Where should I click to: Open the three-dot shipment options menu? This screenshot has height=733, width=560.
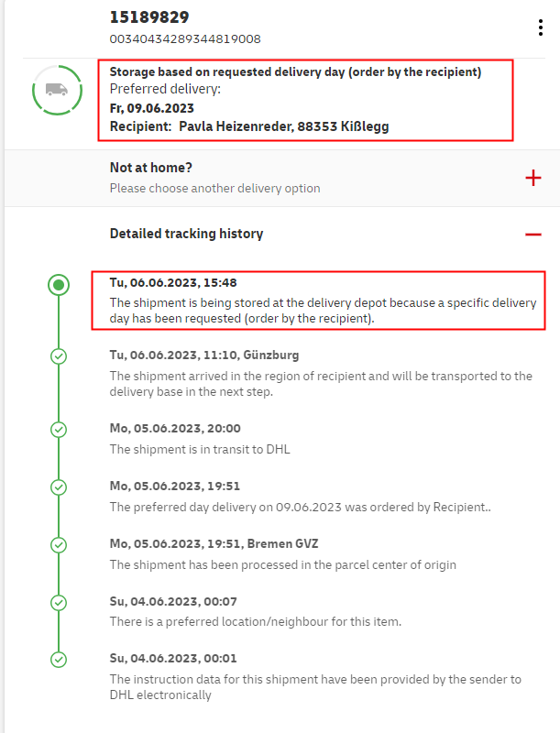541,27
